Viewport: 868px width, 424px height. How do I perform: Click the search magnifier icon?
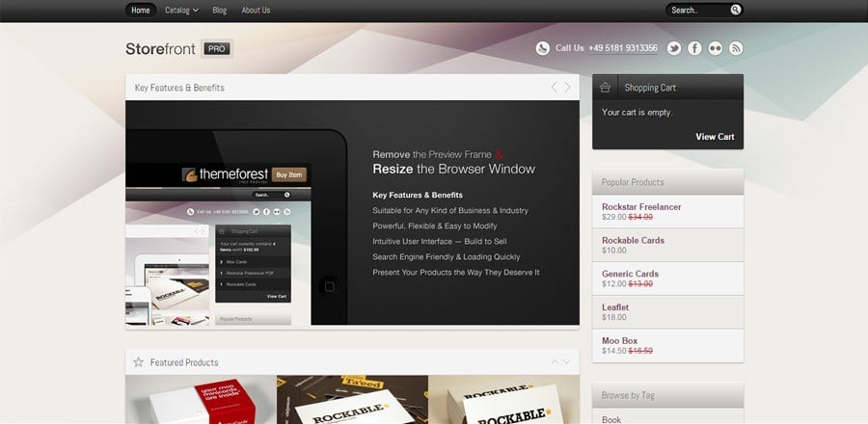tap(735, 10)
